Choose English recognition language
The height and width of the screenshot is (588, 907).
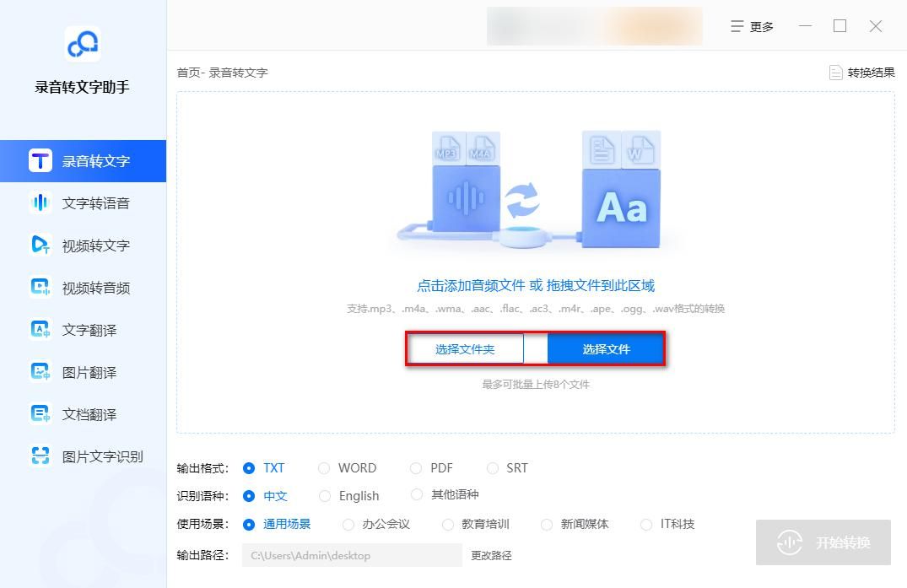325,496
